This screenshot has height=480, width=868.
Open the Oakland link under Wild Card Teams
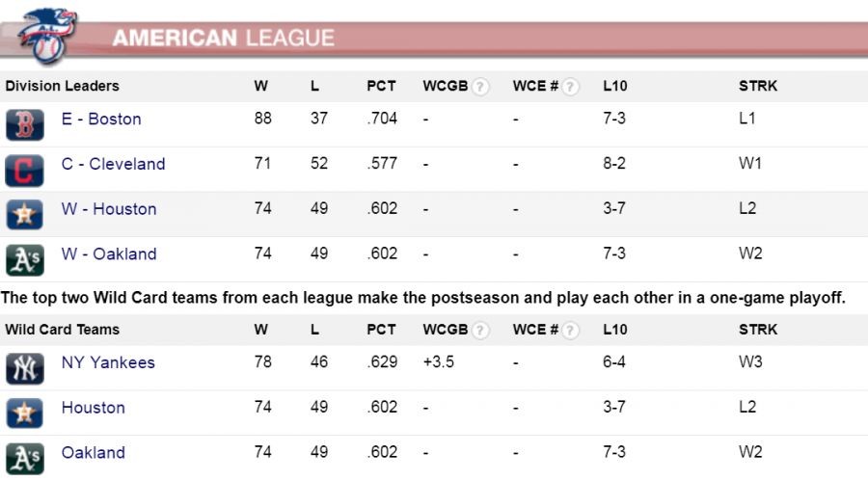94,453
